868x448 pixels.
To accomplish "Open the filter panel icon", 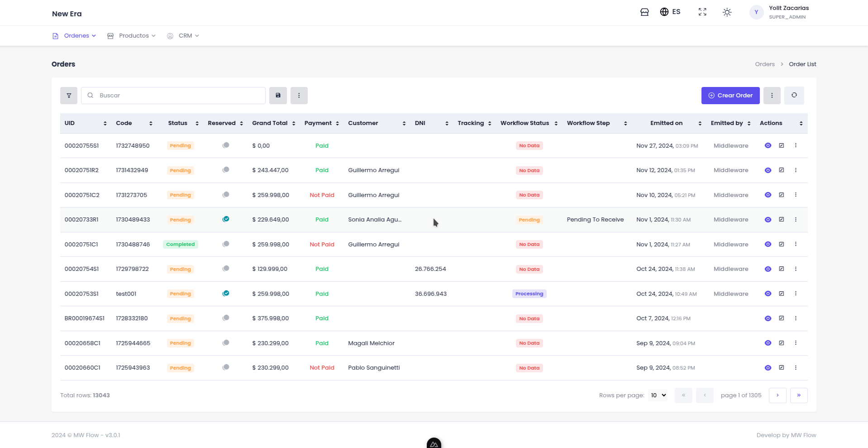I will 69,96.
